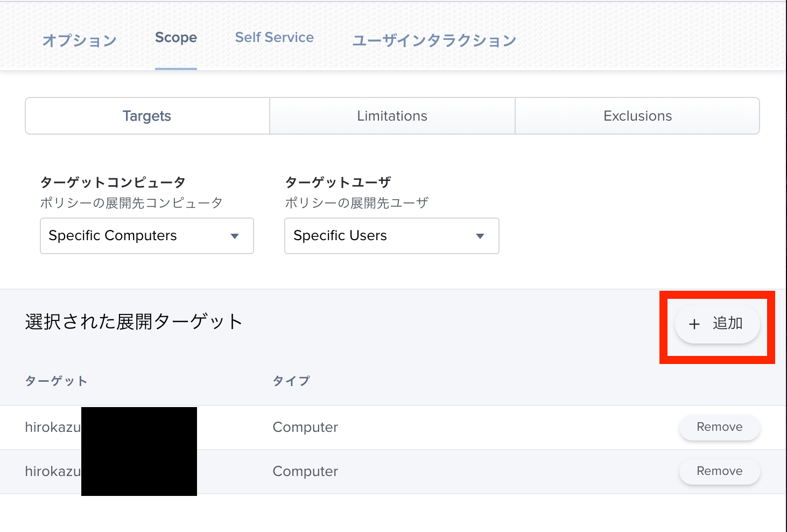Open the ユーザインタラクション tab
This screenshot has width=787, height=532.
(434, 39)
